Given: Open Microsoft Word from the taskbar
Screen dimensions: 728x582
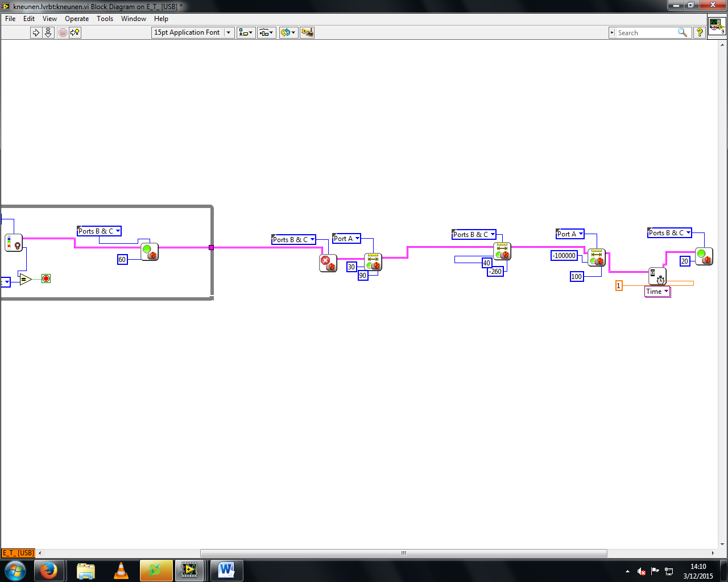Looking at the screenshot, I should [x=226, y=570].
